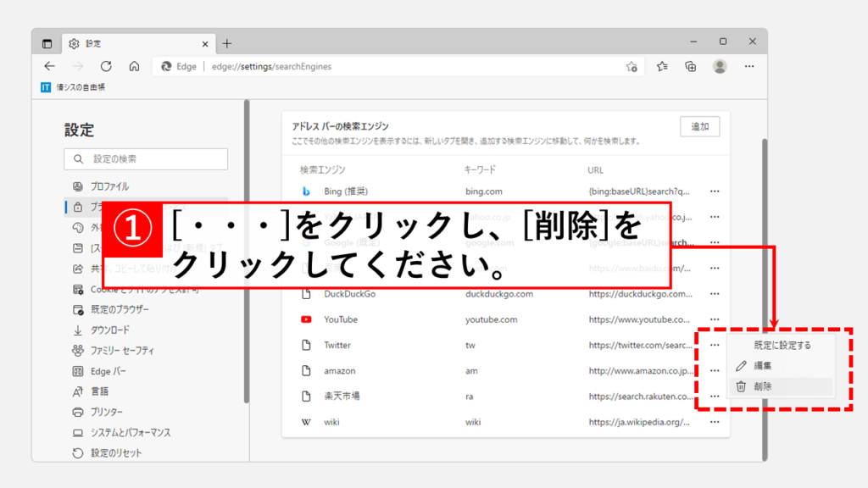Screen dimensions: 868x488
Task: Open Edge settings and more menu
Action: pos(749,66)
